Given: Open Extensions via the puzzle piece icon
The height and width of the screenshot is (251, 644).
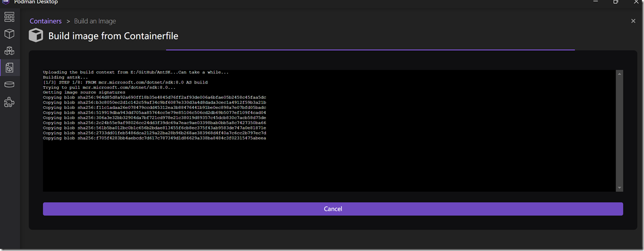Looking at the screenshot, I should (x=9, y=102).
